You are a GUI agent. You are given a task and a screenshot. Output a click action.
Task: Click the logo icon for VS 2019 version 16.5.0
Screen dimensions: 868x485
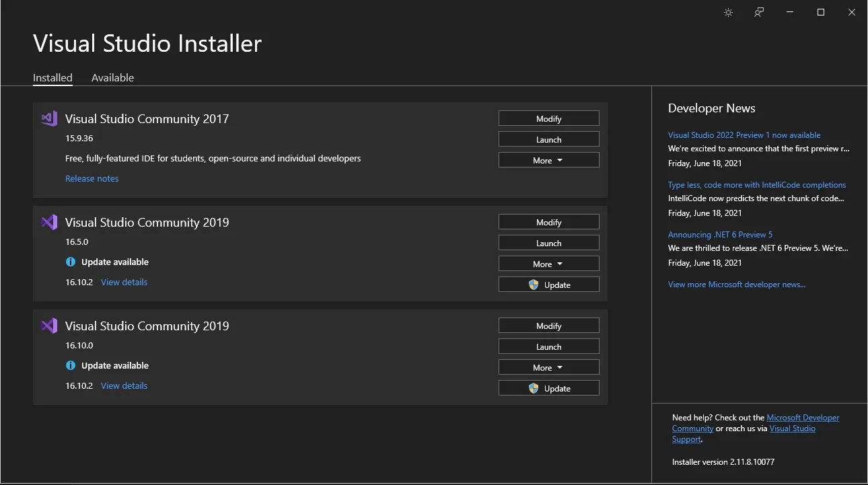click(49, 222)
